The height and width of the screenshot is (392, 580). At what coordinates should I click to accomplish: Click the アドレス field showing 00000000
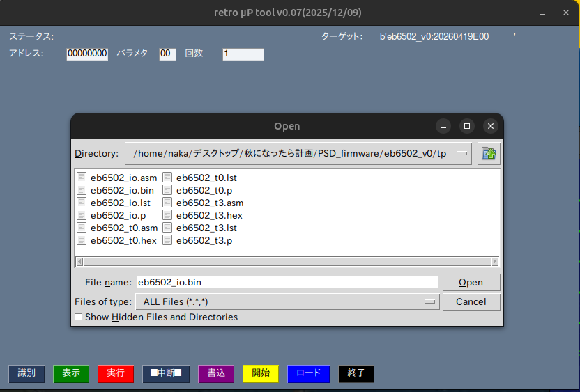click(x=87, y=54)
